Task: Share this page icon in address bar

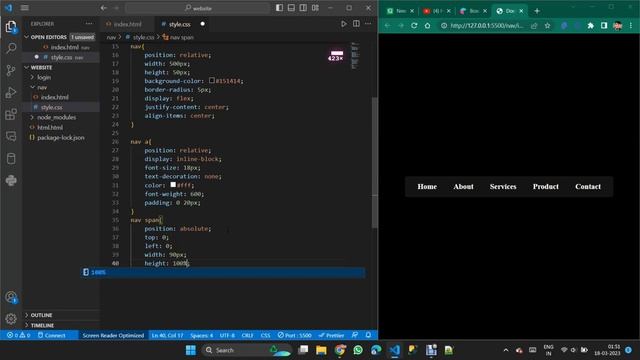Action: pos(534,25)
